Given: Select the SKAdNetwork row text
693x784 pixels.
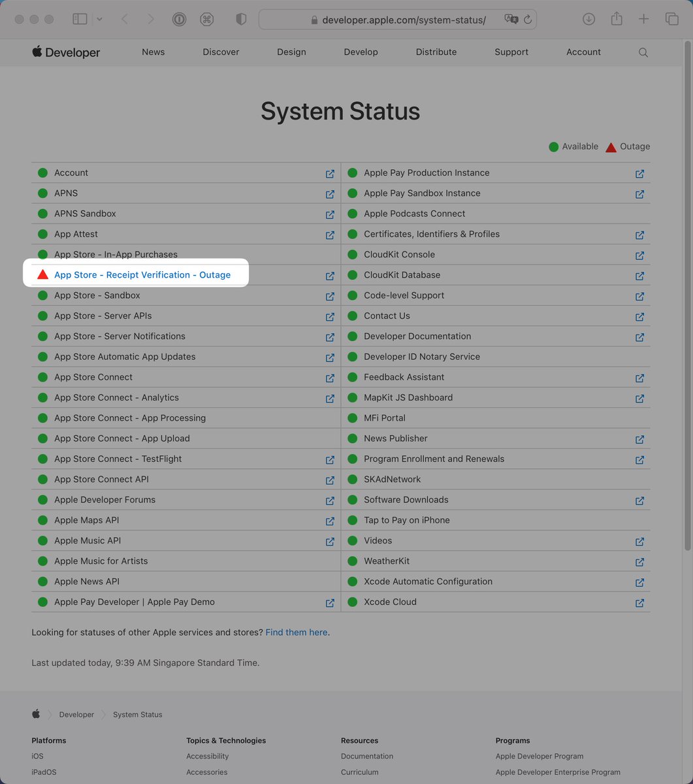Looking at the screenshot, I should click(393, 480).
